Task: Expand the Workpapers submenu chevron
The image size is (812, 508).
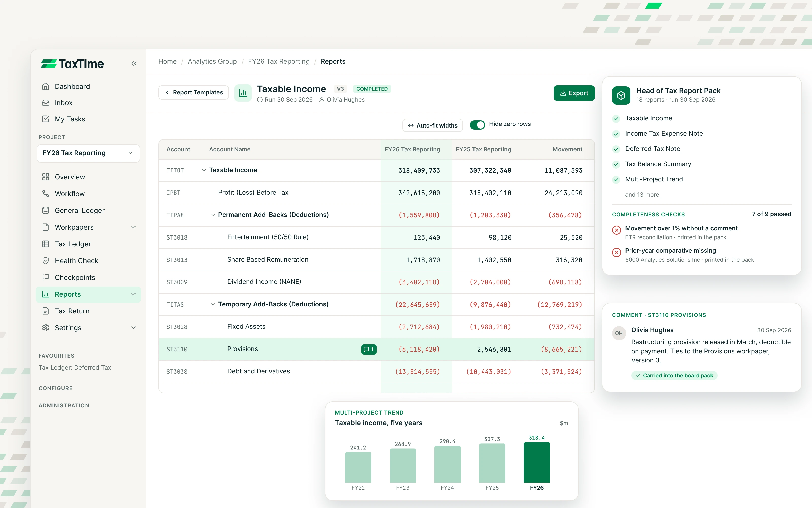Action: pyautogui.click(x=133, y=227)
